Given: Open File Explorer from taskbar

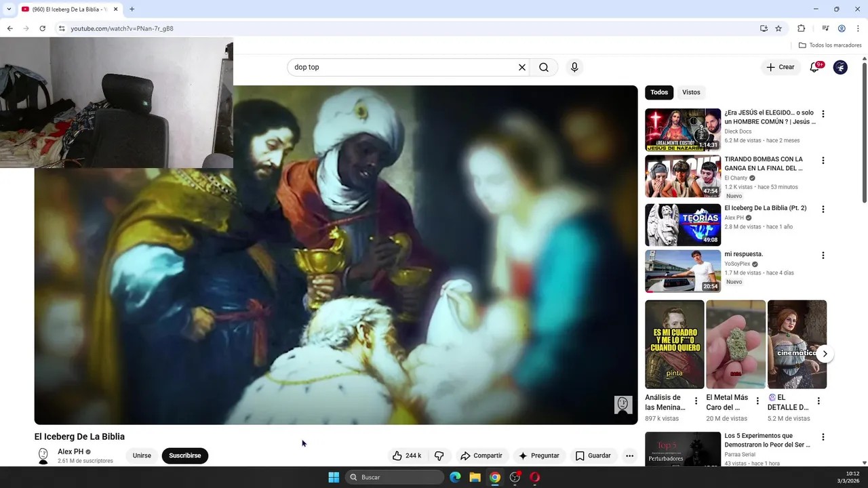Looking at the screenshot, I should click(475, 477).
